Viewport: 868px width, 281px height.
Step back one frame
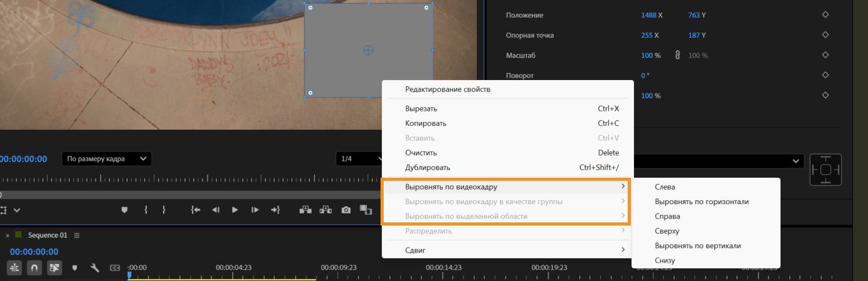215,210
